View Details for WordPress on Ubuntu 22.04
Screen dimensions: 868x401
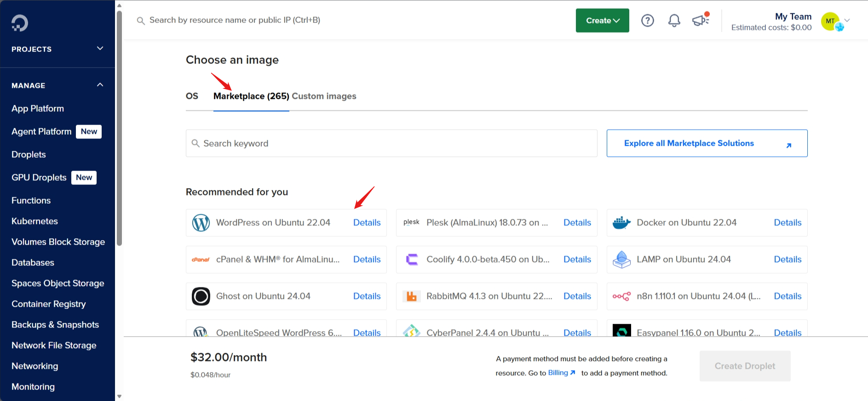tap(367, 223)
